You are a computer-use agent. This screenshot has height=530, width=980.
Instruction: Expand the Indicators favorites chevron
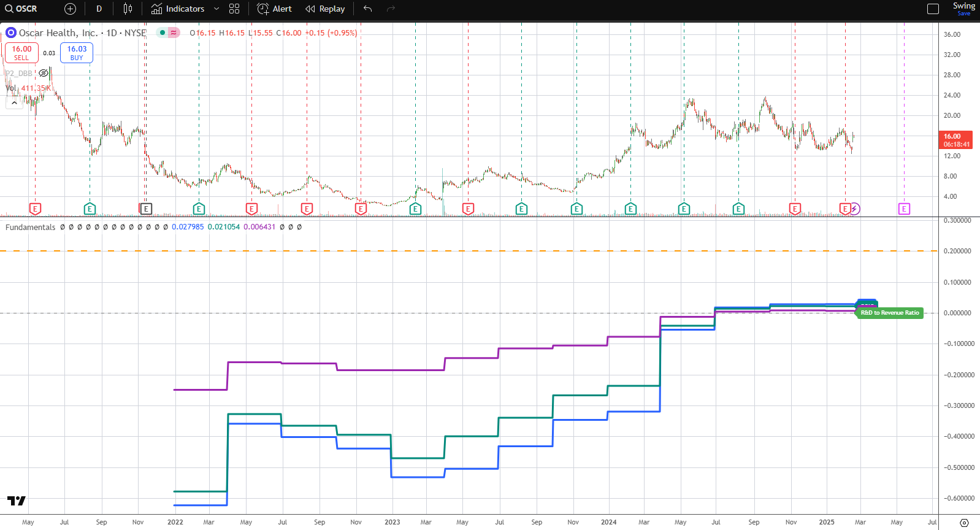(216, 9)
